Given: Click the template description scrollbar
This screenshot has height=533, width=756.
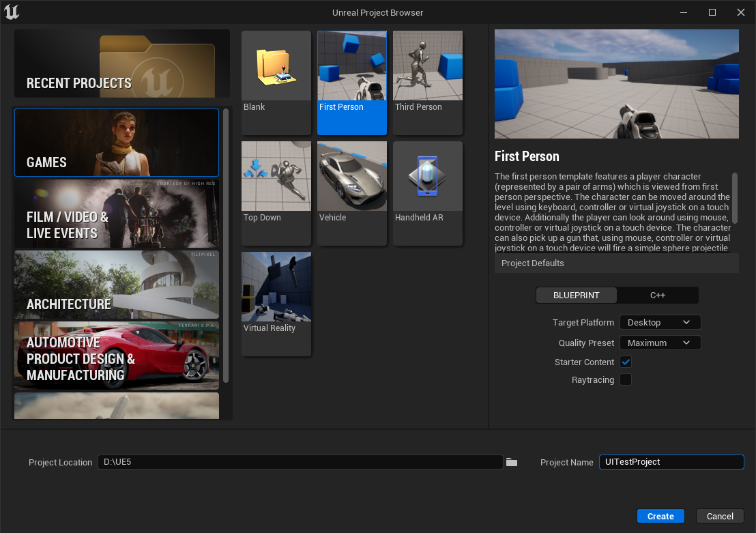Looking at the screenshot, I should pyautogui.click(x=735, y=198).
